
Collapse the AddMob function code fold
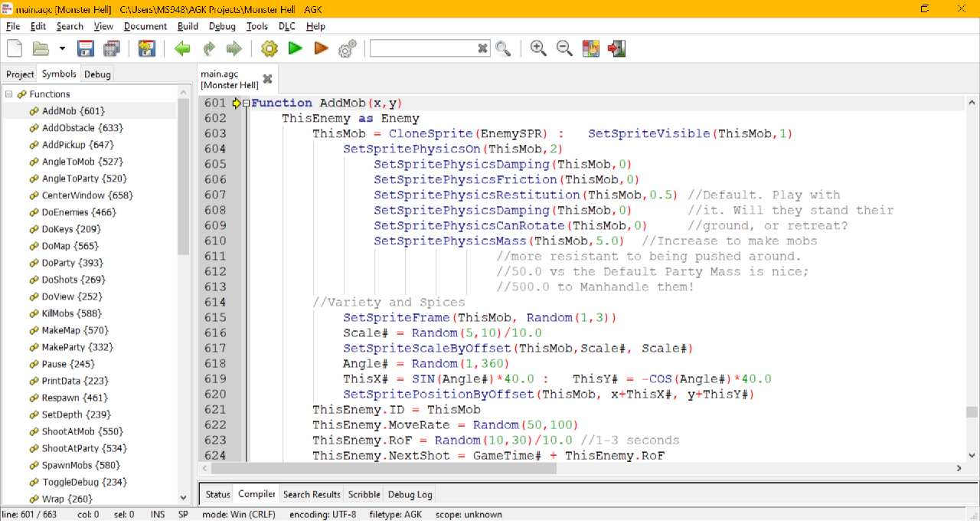click(x=246, y=103)
